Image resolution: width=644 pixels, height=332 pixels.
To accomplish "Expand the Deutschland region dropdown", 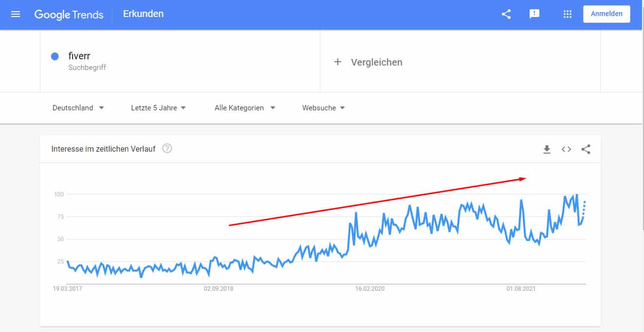I will pyautogui.click(x=78, y=108).
